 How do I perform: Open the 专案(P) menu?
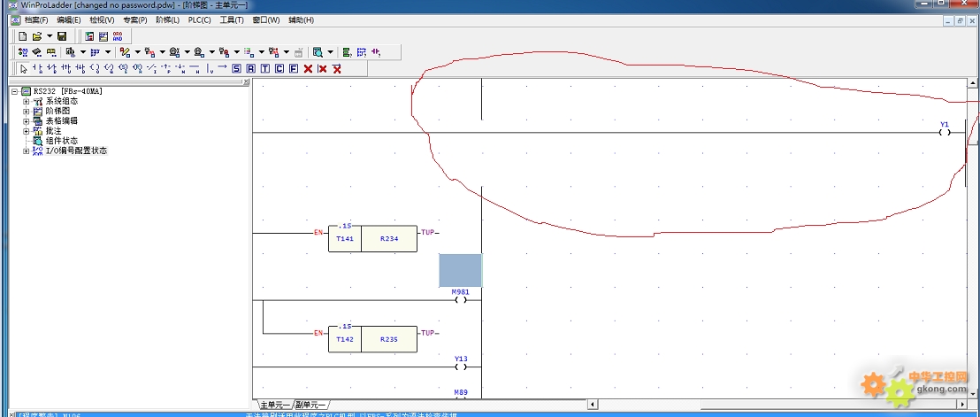click(x=135, y=20)
